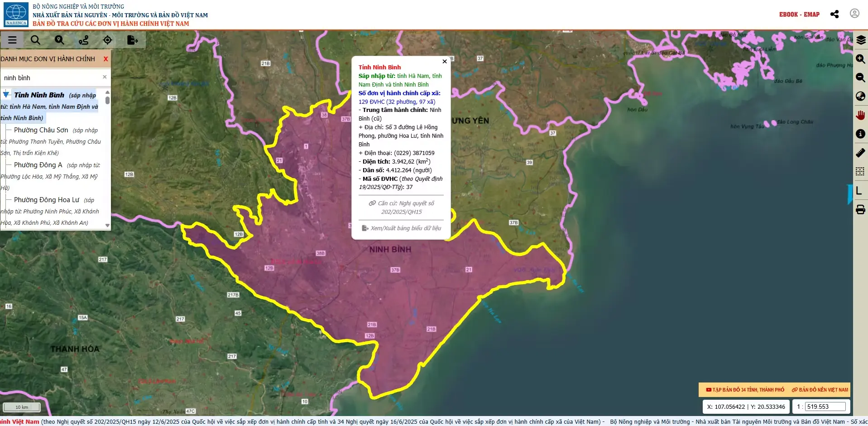Select Phường Đông A in the list
868x426 pixels.
point(38,165)
